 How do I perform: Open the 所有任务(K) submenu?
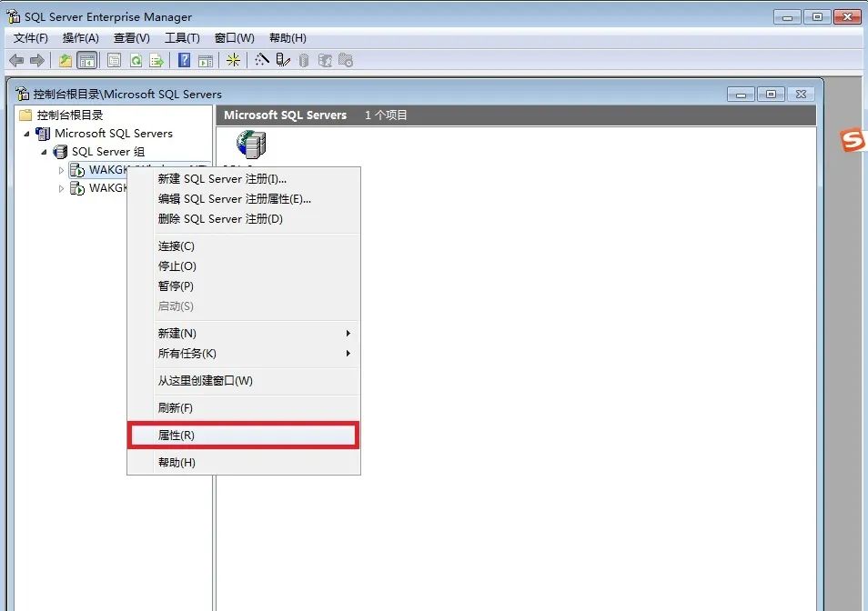pos(244,354)
